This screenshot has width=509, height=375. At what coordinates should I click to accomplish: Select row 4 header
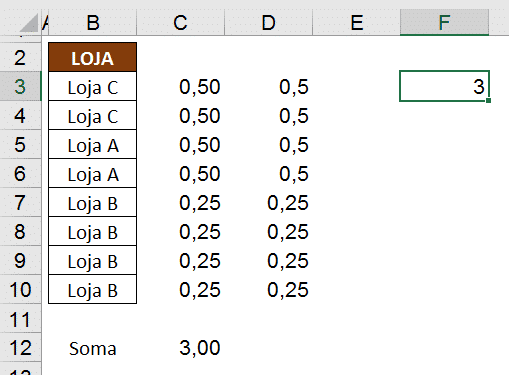click(20, 115)
